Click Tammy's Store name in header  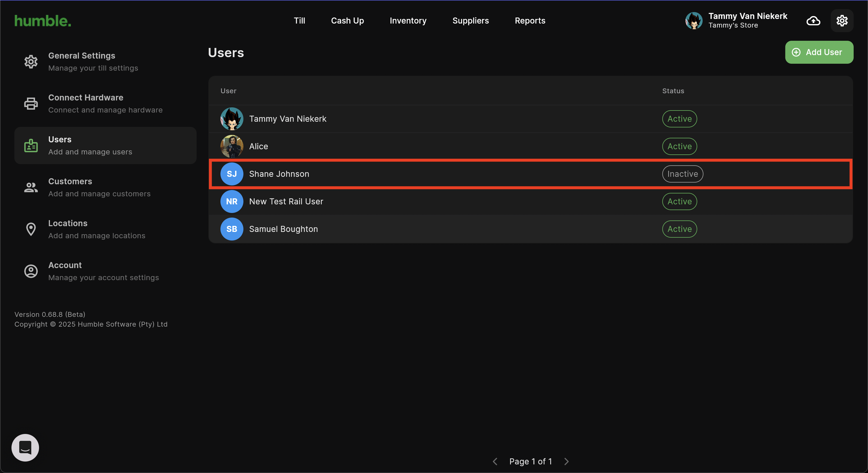[733, 25]
